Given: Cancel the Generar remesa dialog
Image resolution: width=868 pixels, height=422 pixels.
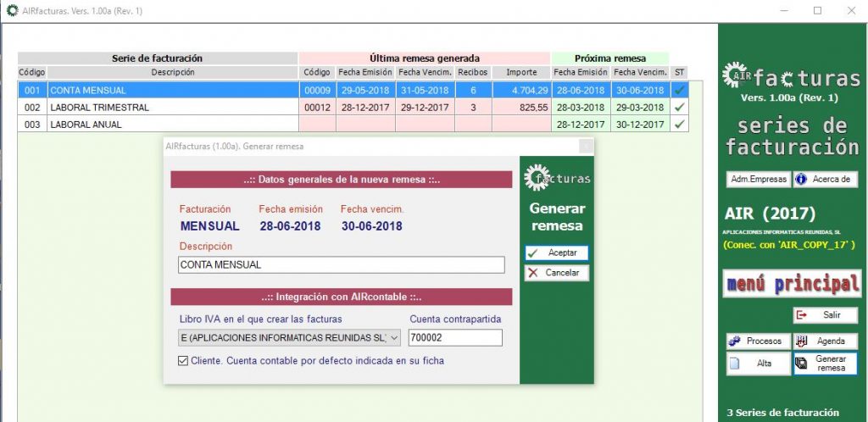Looking at the screenshot, I should click(x=556, y=273).
